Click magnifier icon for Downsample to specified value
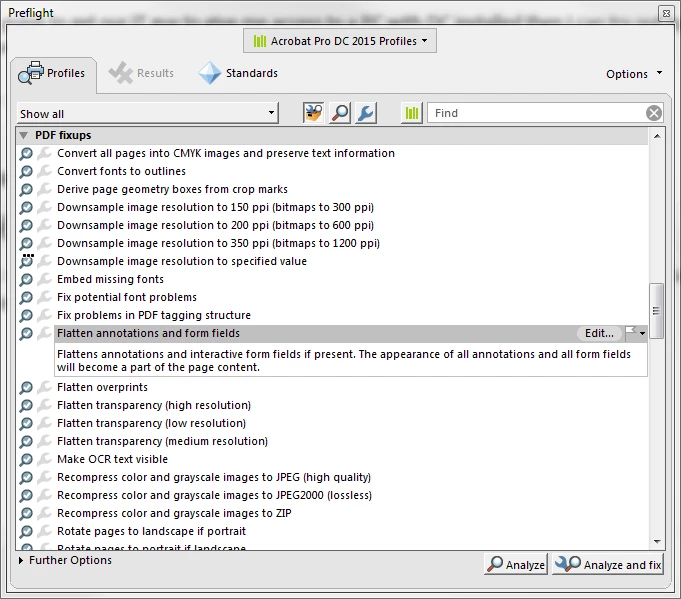The width and height of the screenshot is (681, 599). [x=26, y=261]
